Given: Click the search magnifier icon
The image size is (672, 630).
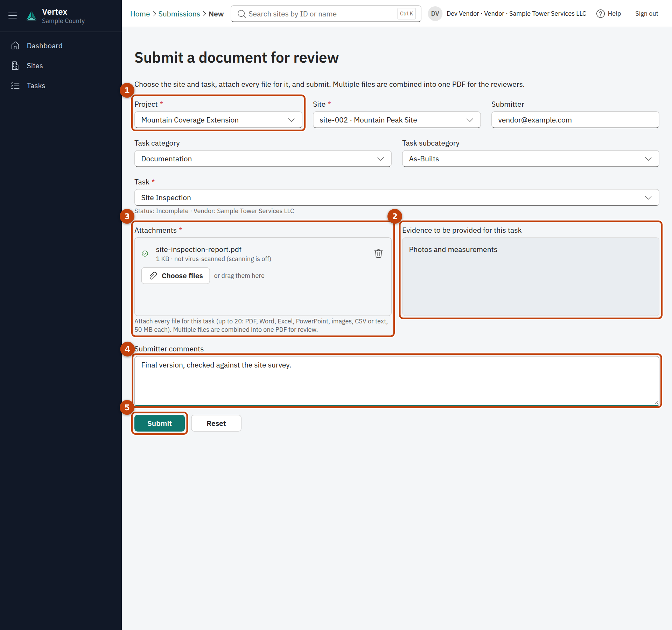Looking at the screenshot, I should coord(241,14).
